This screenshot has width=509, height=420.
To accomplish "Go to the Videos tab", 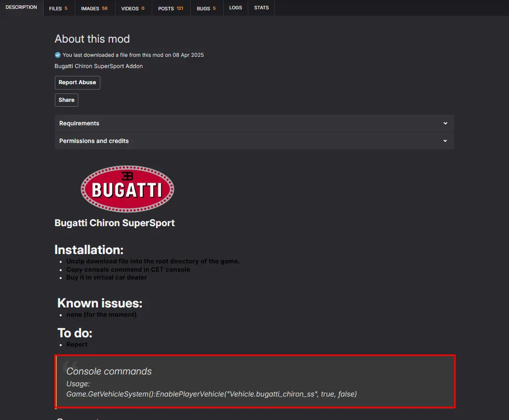I will 133,8.
